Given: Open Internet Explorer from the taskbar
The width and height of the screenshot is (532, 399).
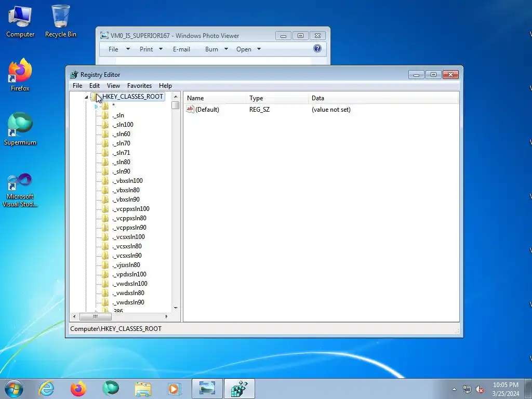Looking at the screenshot, I should (x=46, y=389).
